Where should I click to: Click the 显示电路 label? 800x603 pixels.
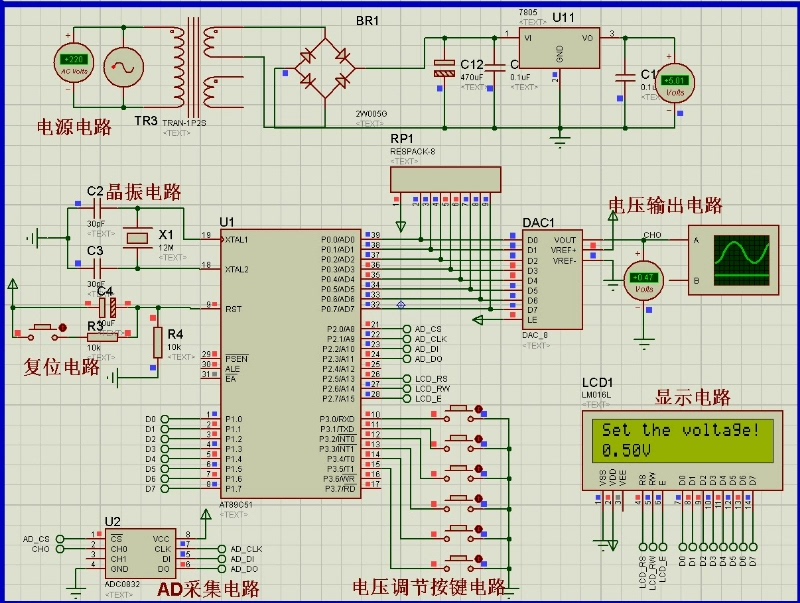tap(693, 397)
